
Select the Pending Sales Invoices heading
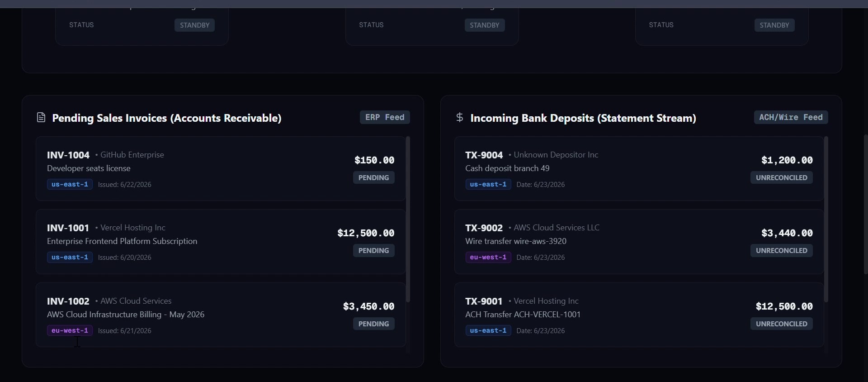coord(167,118)
